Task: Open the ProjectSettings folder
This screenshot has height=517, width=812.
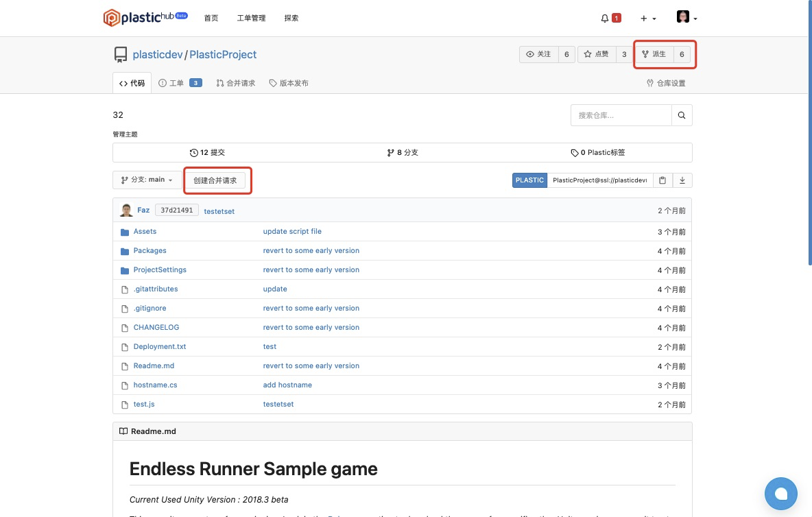Action: (160, 269)
